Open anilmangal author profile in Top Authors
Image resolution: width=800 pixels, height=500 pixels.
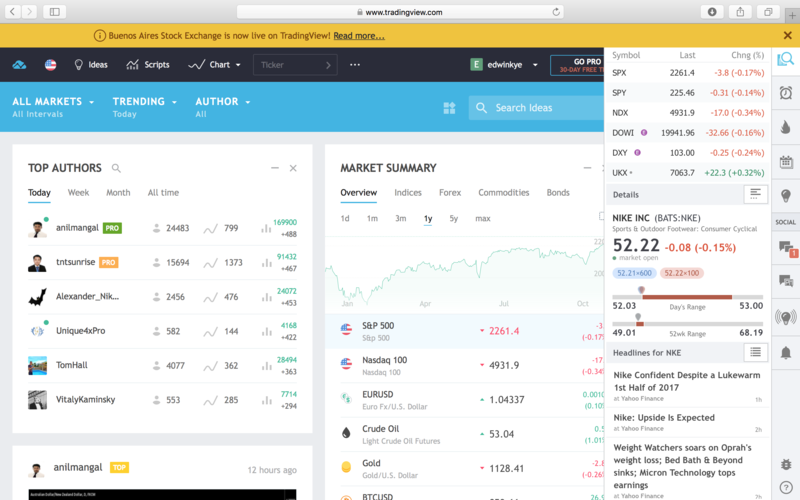click(77, 228)
